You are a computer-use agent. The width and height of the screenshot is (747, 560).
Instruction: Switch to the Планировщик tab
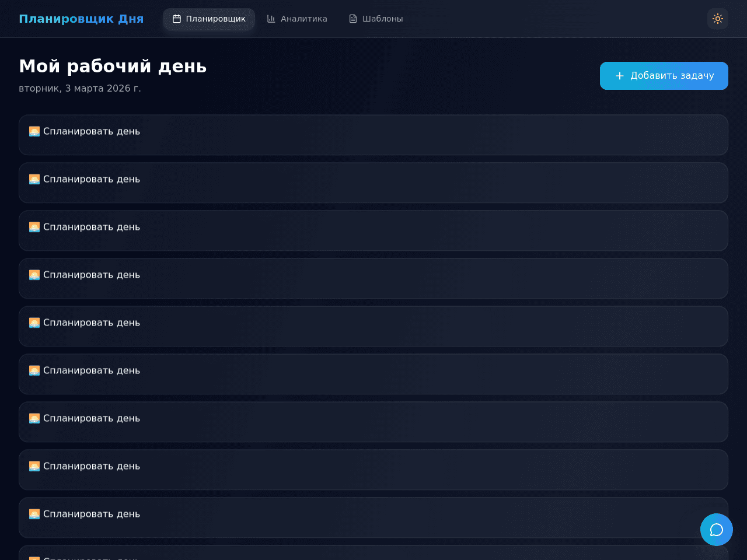[x=209, y=19]
